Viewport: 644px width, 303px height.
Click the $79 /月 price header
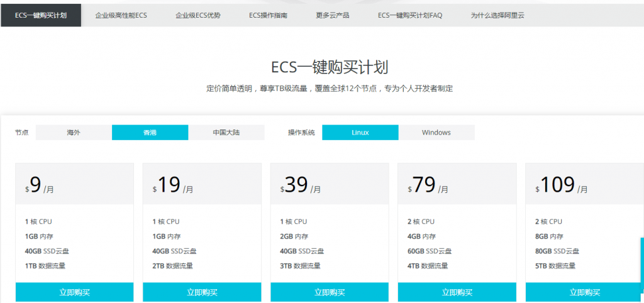click(457, 184)
